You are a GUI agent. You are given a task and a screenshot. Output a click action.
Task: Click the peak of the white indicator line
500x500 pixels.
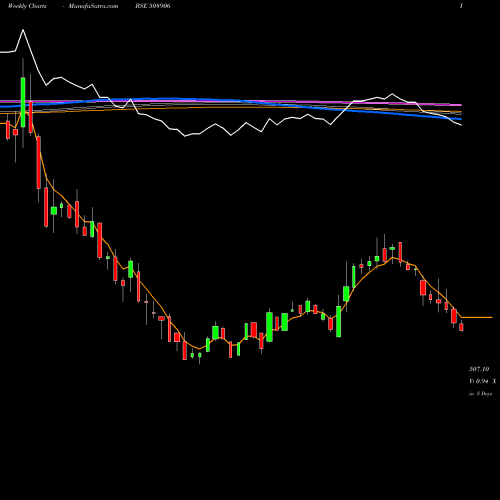pyautogui.click(x=23, y=30)
